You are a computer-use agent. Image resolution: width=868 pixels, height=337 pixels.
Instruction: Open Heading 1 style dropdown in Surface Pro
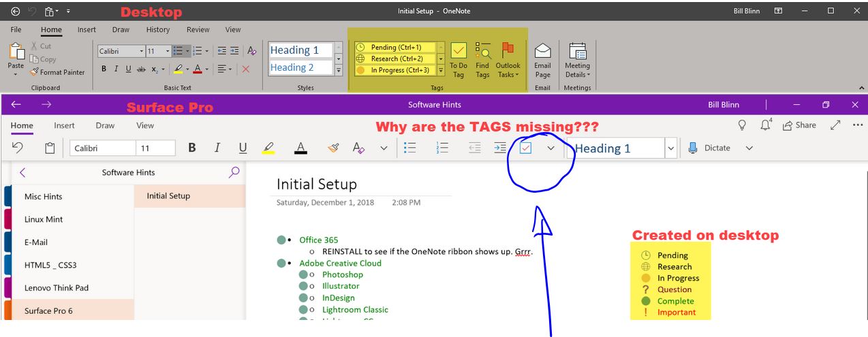coord(670,148)
